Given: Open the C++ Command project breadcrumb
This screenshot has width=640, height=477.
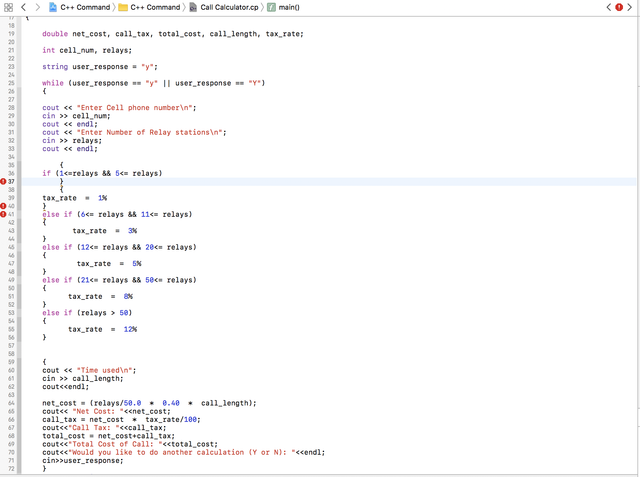Looking at the screenshot, I should click(x=80, y=7).
